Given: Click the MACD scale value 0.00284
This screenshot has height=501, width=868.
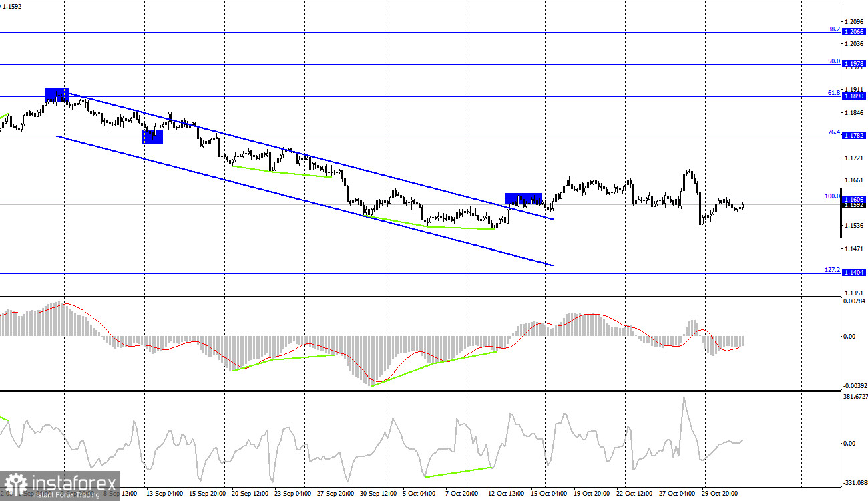Looking at the screenshot, I should 855,302.
